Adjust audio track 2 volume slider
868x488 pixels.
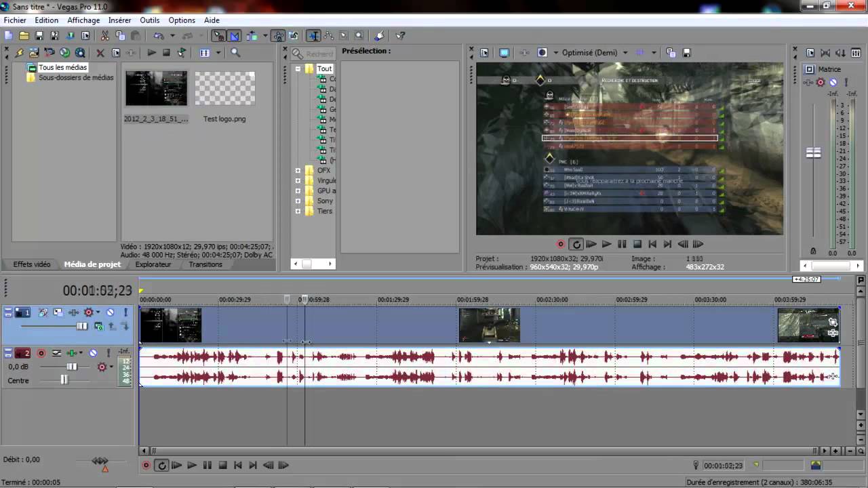[x=72, y=367]
